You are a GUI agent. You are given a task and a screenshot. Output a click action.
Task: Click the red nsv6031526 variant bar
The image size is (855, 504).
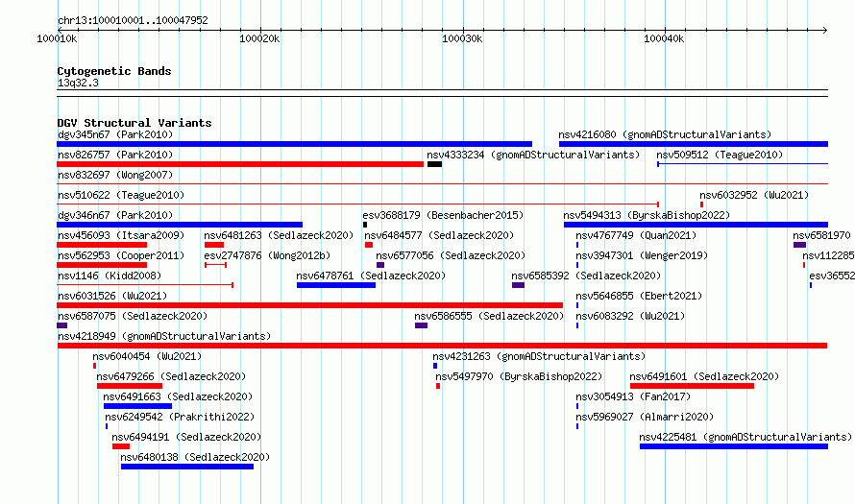(x=309, y=305)
